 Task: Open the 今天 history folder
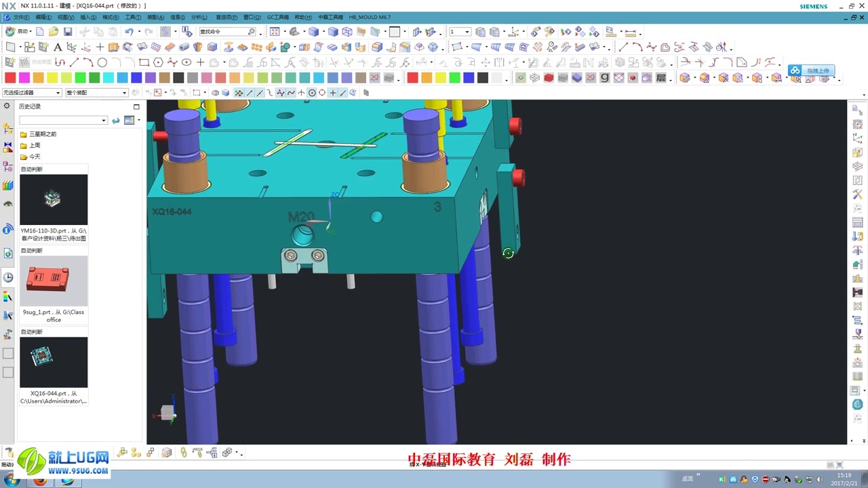[31, 157]
